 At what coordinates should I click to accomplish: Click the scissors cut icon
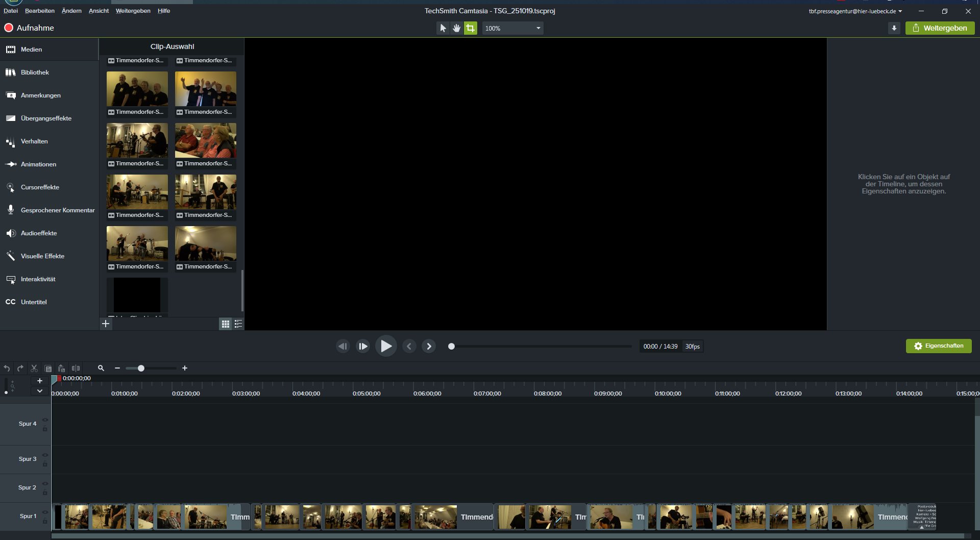coord(34,368)
